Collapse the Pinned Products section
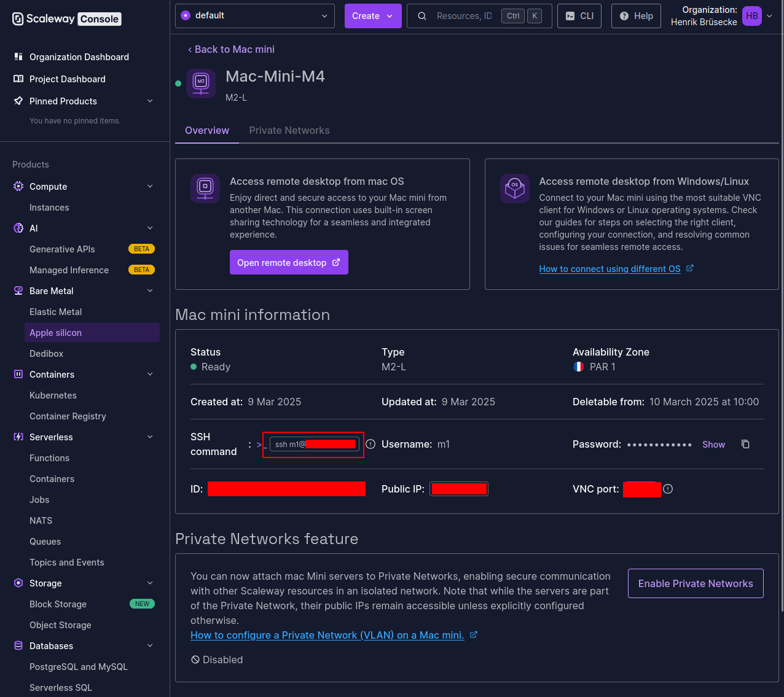The height and width of the screenshot is (697, 784). click(150, 101)
